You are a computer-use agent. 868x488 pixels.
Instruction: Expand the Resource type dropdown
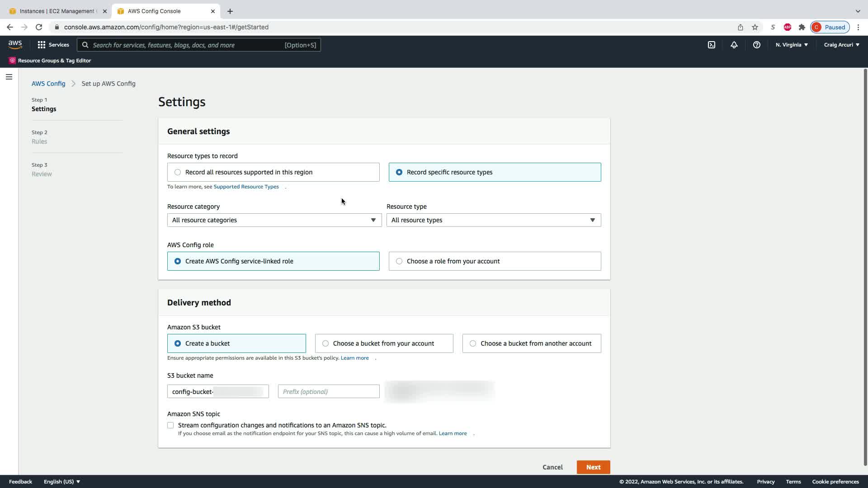click(493, 220)
